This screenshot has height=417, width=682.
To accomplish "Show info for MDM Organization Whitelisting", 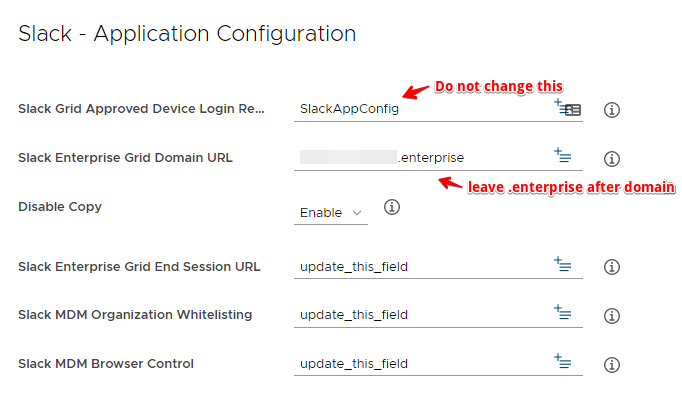I will [613, 315].
